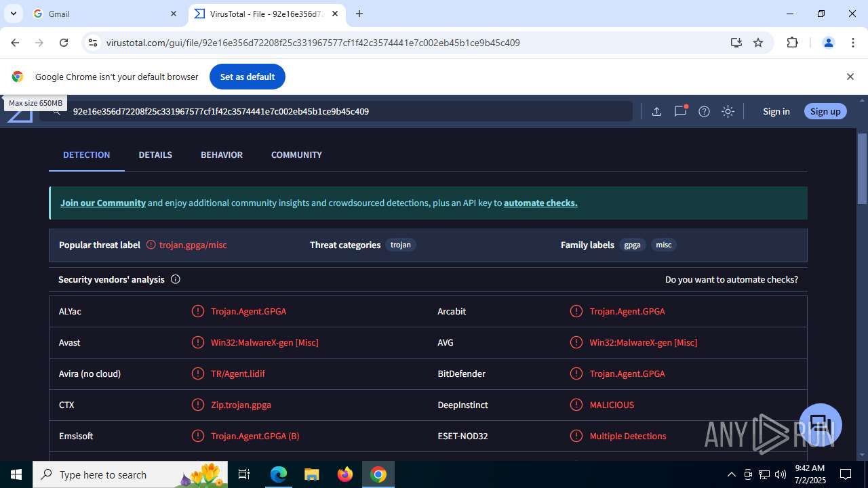Image resolution: width=868 pixels, height=488 pixels.
Task: Click the Avira detection alert icon
Action: 197,373
